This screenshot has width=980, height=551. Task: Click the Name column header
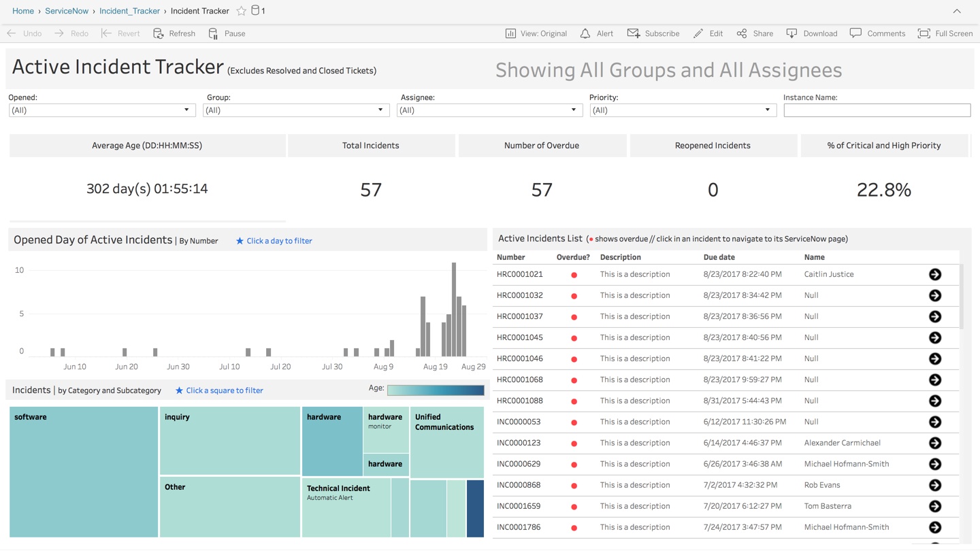coord(814,257)
